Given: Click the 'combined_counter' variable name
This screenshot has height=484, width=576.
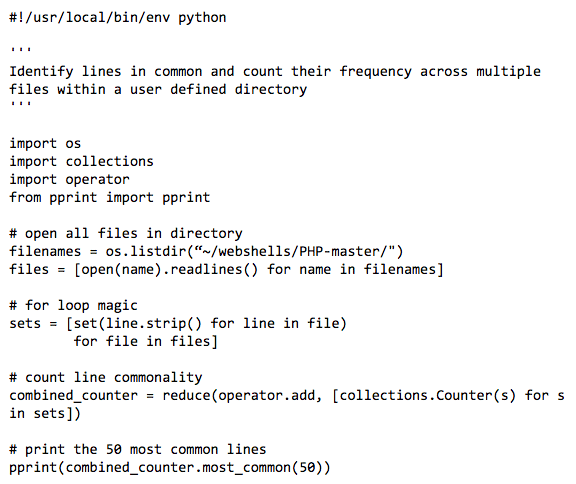Looking at the screenshot, I should click(73, 395).
